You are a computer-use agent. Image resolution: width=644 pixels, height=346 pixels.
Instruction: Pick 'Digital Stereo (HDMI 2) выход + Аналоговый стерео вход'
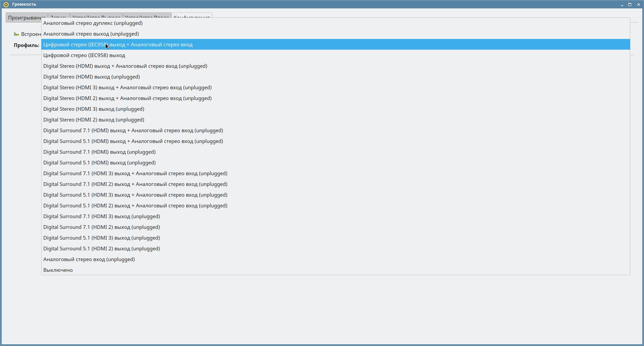pos(335,98)
